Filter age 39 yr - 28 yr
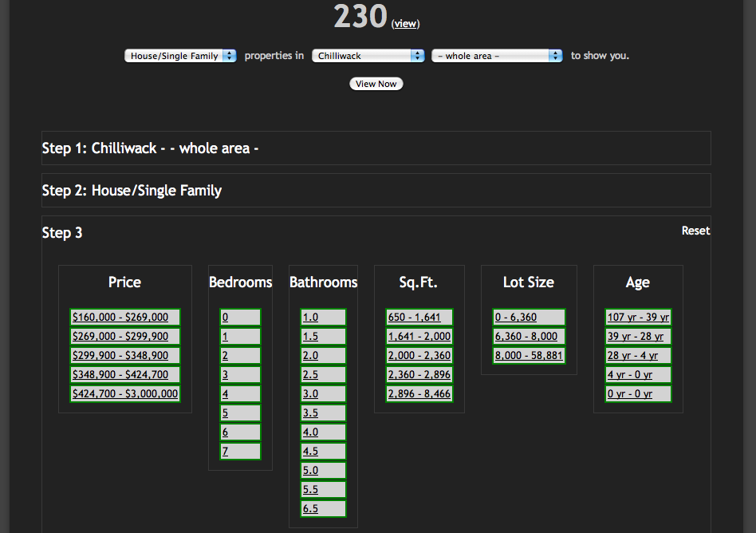The image size is (756, 533). [x=638, y=336]
